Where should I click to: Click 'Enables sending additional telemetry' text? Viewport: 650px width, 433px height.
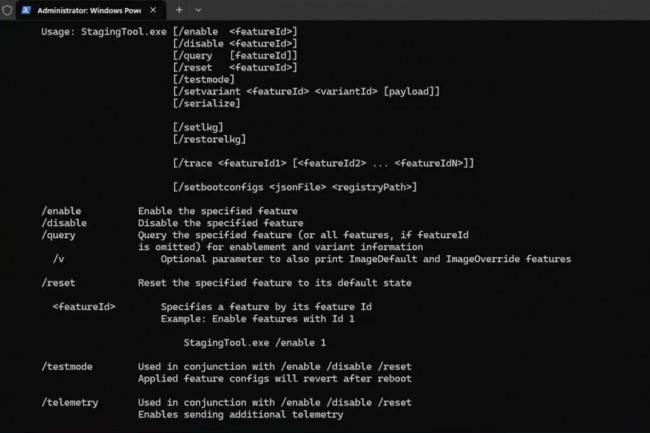click(240, 414)
